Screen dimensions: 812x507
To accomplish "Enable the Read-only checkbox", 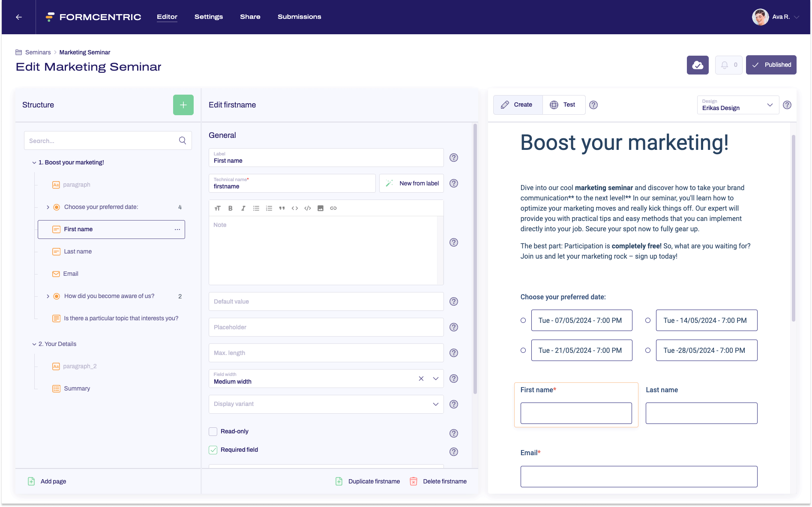I will pyautogui.click(x=213, y=431).
